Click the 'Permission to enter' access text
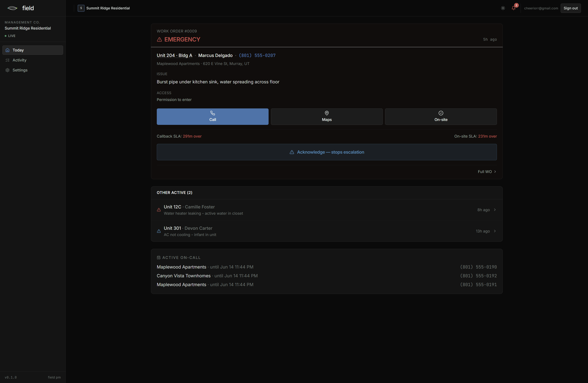 [x=174, y=100]
